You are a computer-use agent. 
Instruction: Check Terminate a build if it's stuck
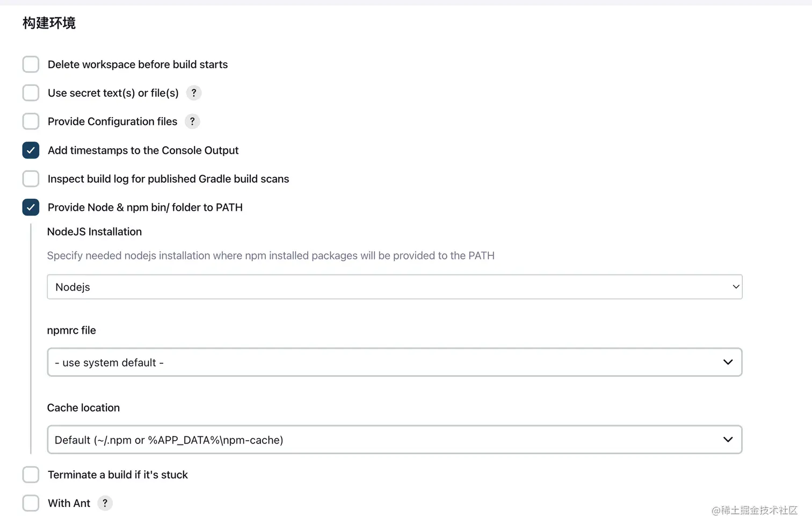click(31, 475)
